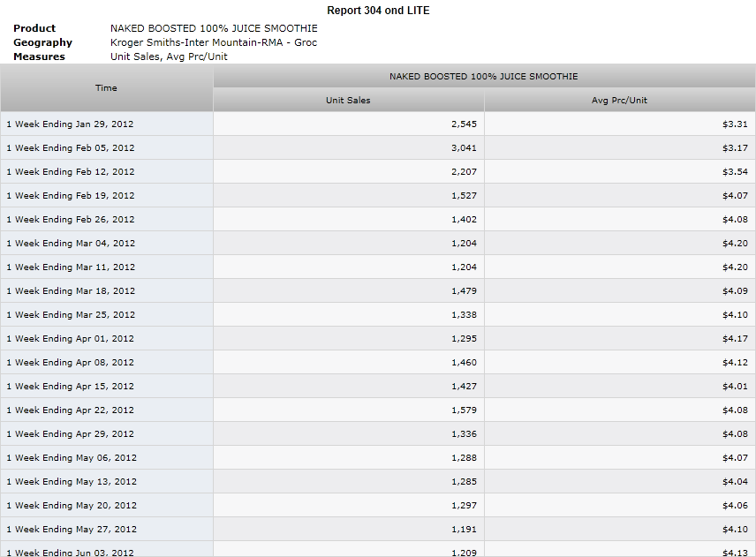Click the table's NAKED BOOSTED column group header
This screenshot has height=557, width=756.
tap(484, 76)
